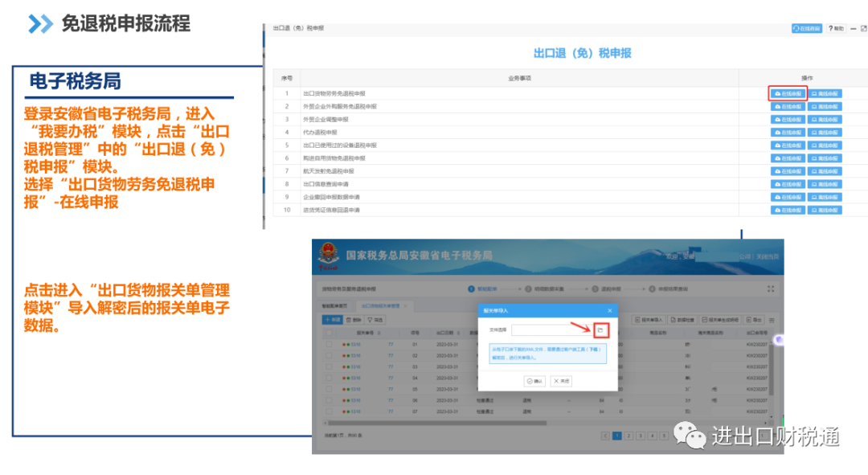
Task: Click 关闭 button in import dialog
Action: pos(561,381)
